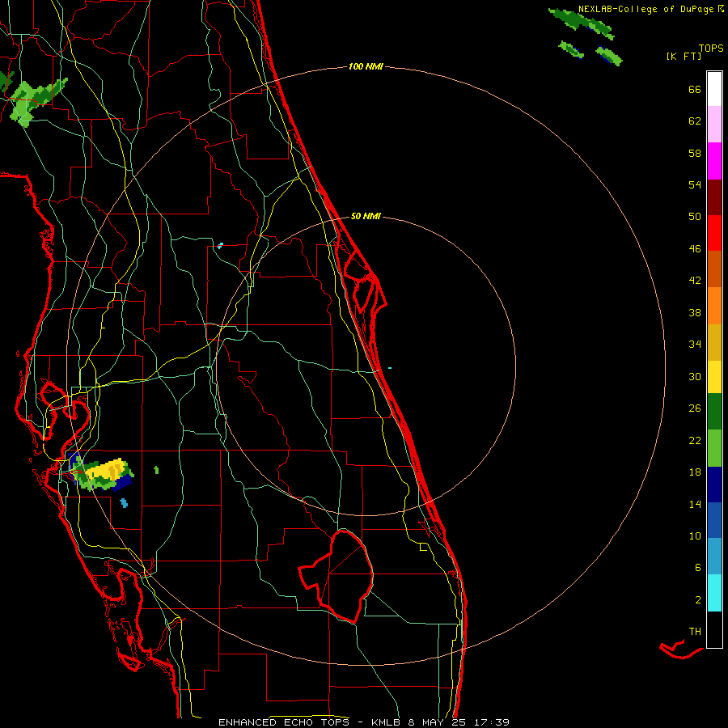The height and width of the screenshot is (728, 728).
Task: Click the small cyan echo near 50 NMI ring north
Action: (x=220, y=245)
